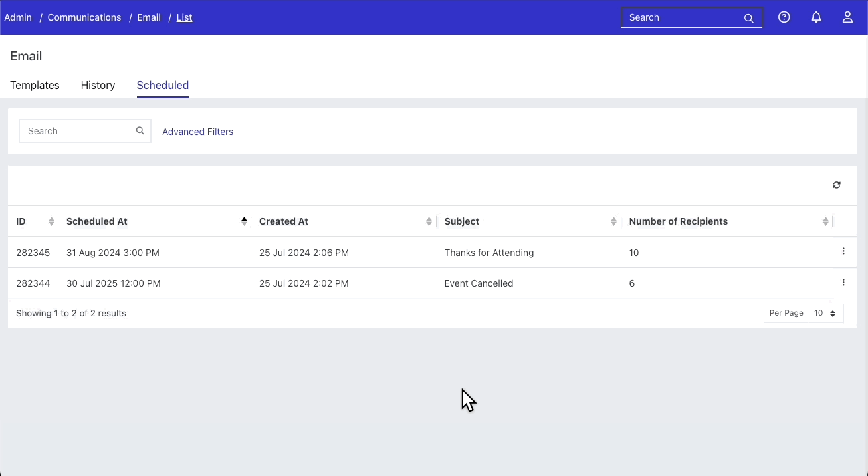Click recipients count 10 in Thanks for Attending row
868x476 pixels.
[x=634, y=253]
